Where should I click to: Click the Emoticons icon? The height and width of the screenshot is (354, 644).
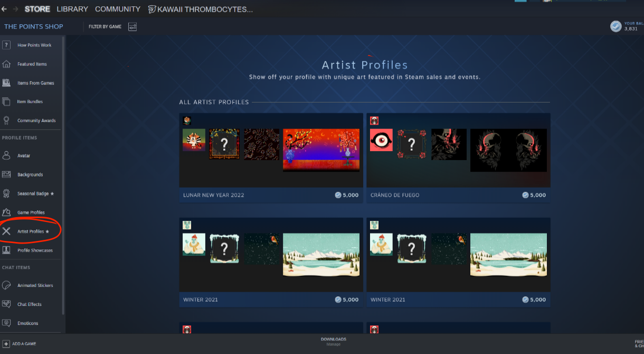pyautogui.click(x=6, y=323)
